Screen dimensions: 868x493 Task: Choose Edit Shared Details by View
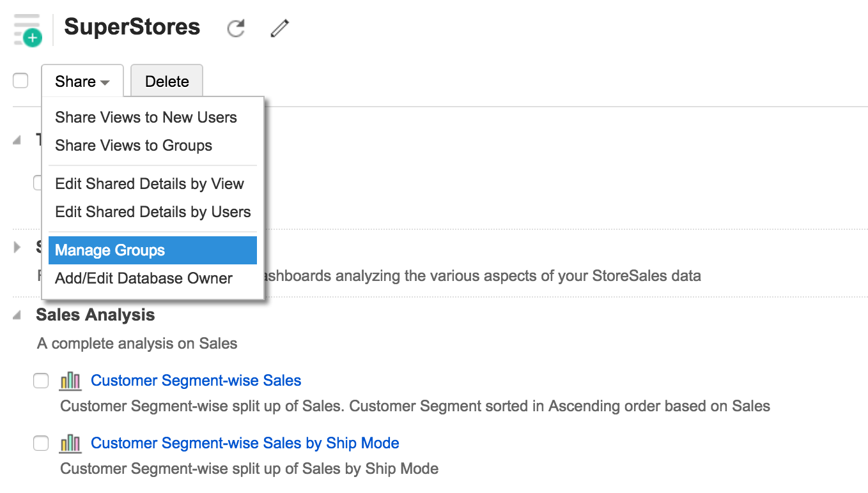tap(150, 184)
